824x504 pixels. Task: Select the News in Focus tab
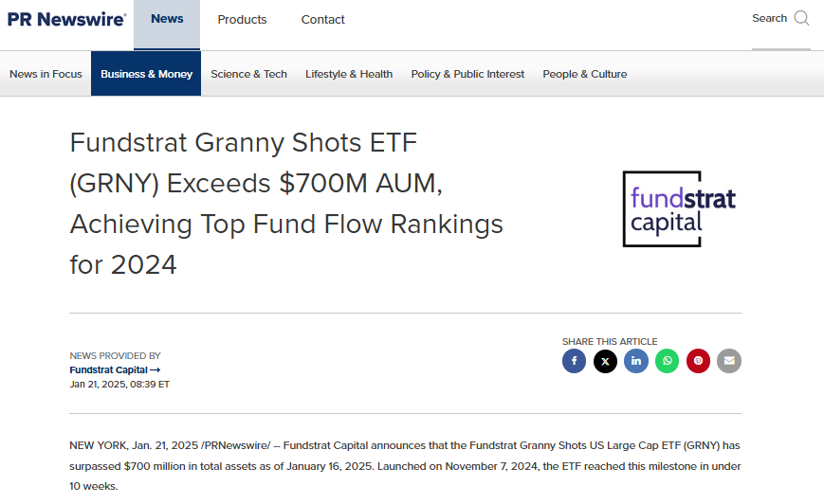[46, 74]
